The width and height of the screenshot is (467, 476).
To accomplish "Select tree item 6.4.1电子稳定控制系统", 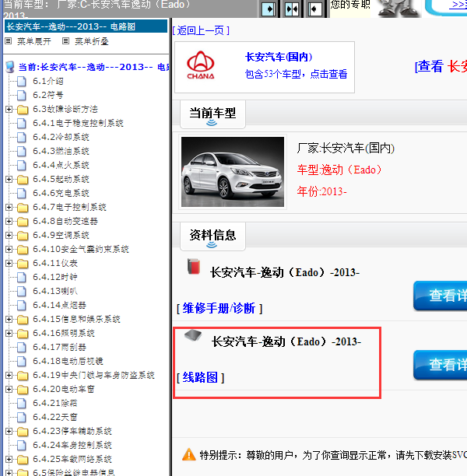I will (78, 123).
